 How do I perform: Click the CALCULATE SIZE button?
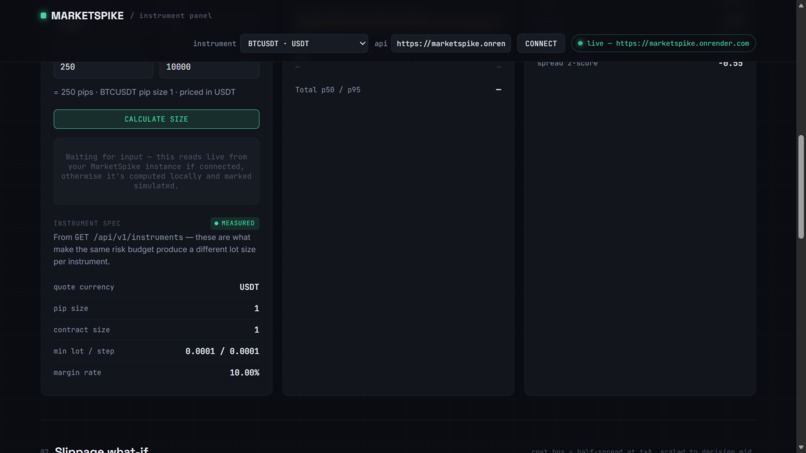(x=156, y=119)
